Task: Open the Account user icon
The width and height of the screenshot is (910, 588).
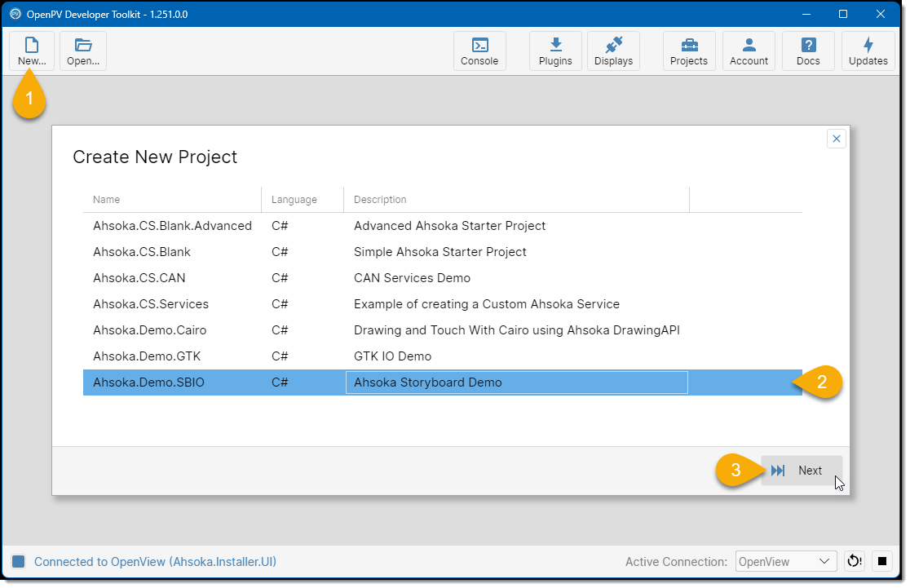Action: [x=749, y=51]
